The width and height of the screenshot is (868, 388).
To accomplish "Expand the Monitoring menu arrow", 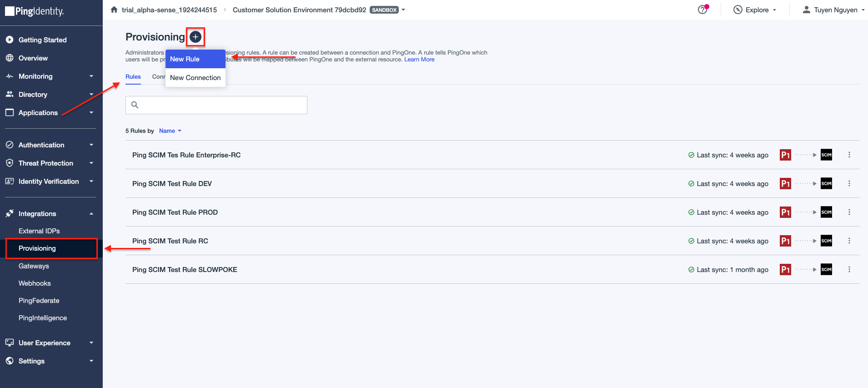I will (91, 76).
